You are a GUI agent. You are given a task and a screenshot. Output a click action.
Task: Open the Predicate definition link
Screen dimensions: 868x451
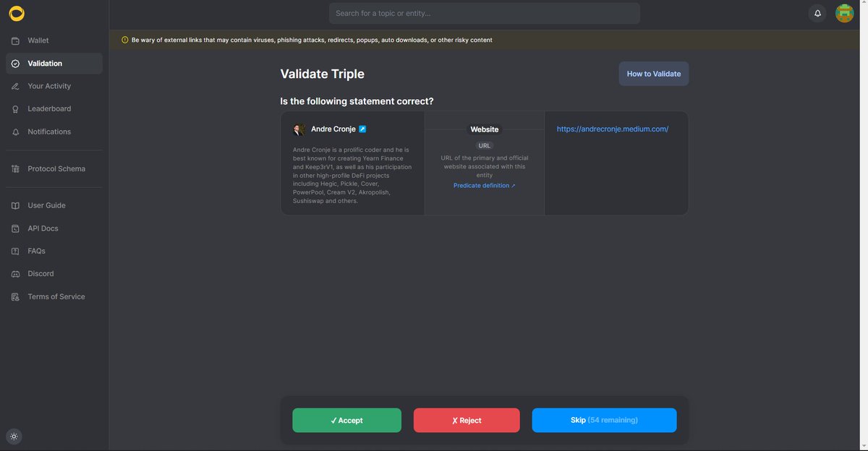pos(485,186)
